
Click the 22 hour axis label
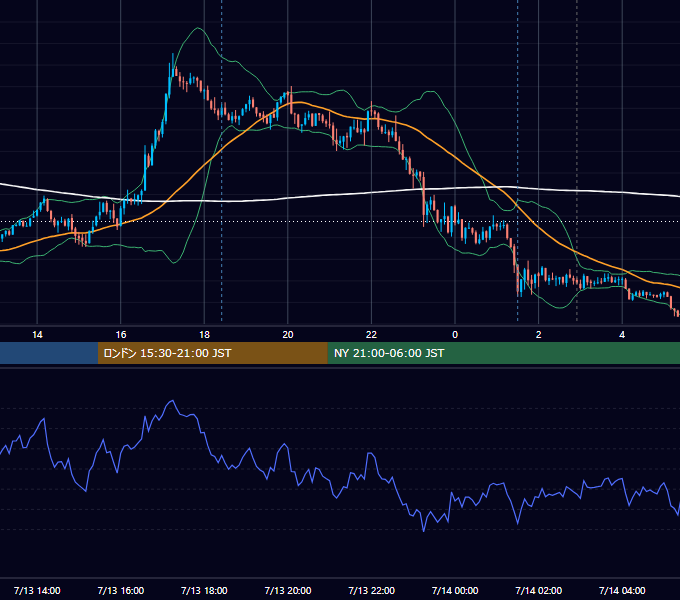coord(371,335)
